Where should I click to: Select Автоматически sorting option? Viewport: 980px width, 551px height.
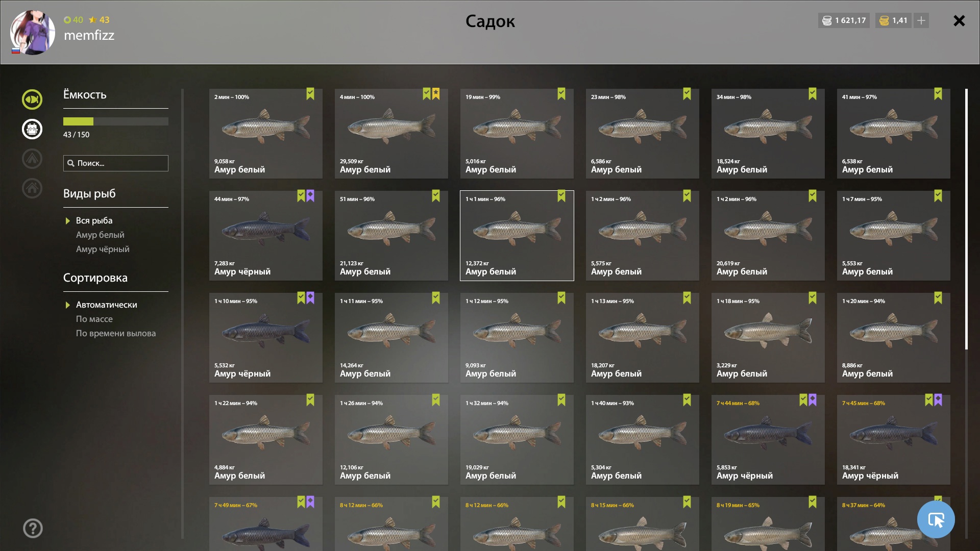click(106, 305)
